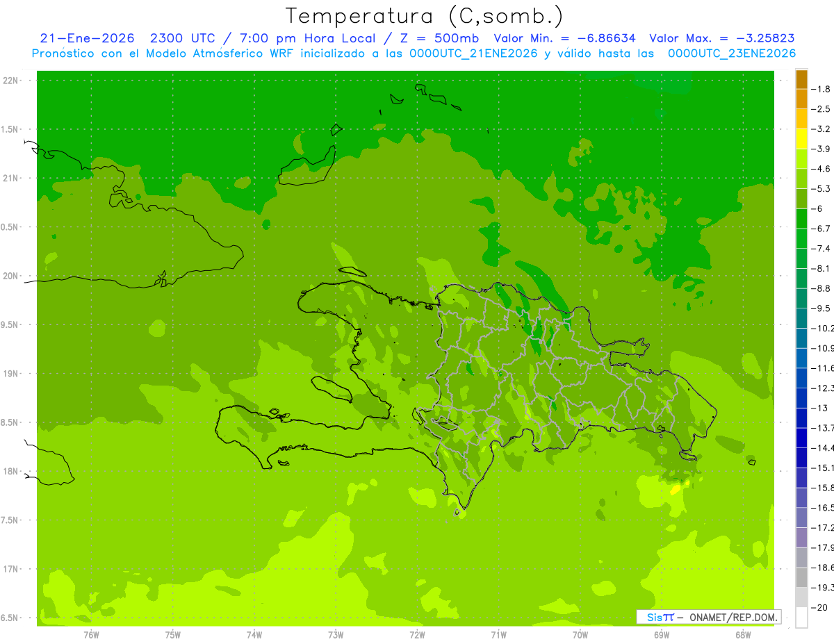
Task: Click the -10.2 label on the color scale
Action: (824, 328)
